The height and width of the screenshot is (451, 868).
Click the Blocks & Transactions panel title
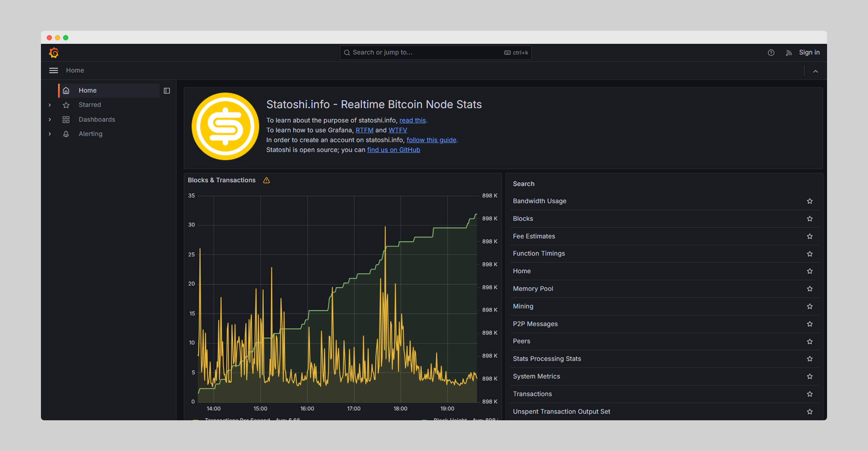222,180
